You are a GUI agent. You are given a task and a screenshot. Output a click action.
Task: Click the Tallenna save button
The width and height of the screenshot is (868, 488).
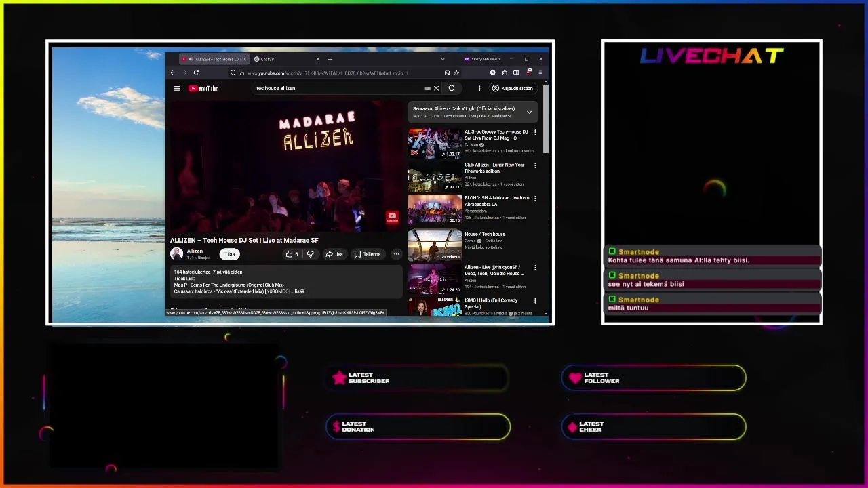[x=368, y=254]
